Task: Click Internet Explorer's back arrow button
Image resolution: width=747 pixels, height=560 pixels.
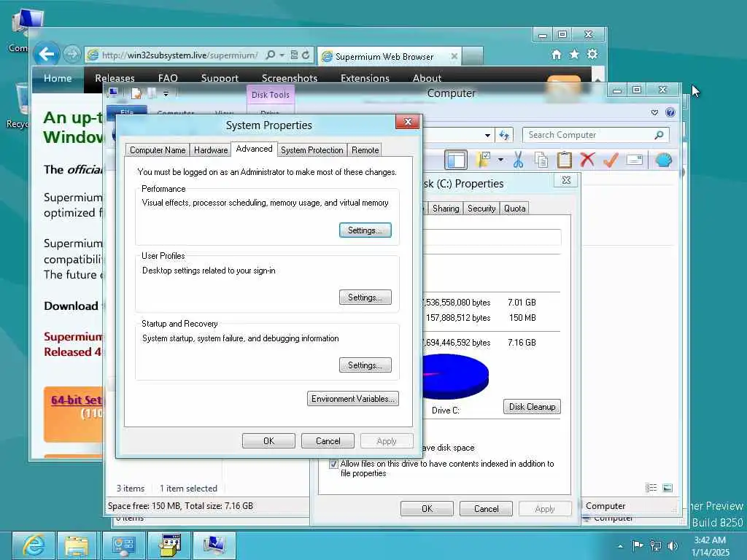Action: 46,54
